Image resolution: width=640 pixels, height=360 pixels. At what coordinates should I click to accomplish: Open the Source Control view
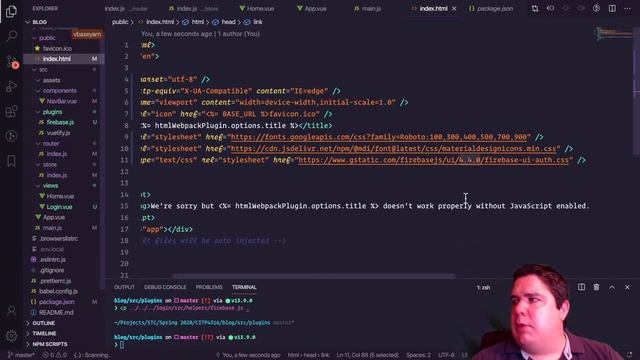point(11,61)
